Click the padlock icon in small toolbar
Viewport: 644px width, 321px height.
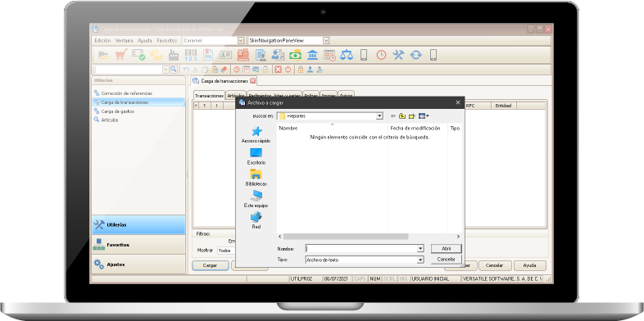click(301, 70)
